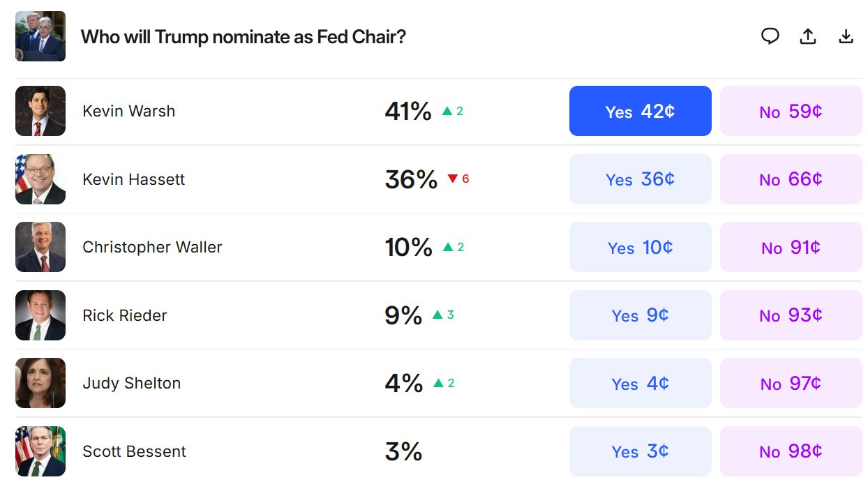Select No 66¢ for Kevin Hassett
The width and height of the screenshot is (868, 482).
pyautogui.click(x=791, y=179)
